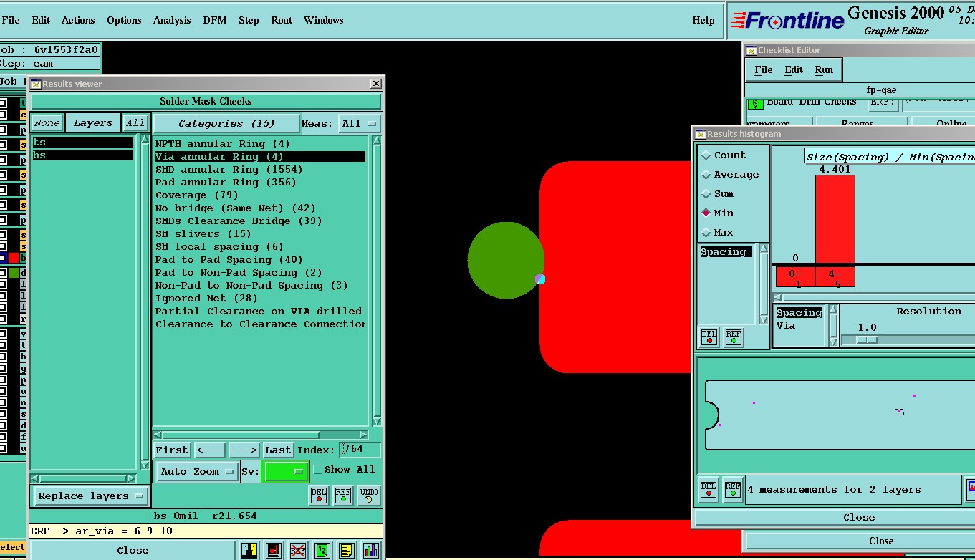Open the Edit menu in Checklist Editor

pyautogui.click(x=794, y=69)
